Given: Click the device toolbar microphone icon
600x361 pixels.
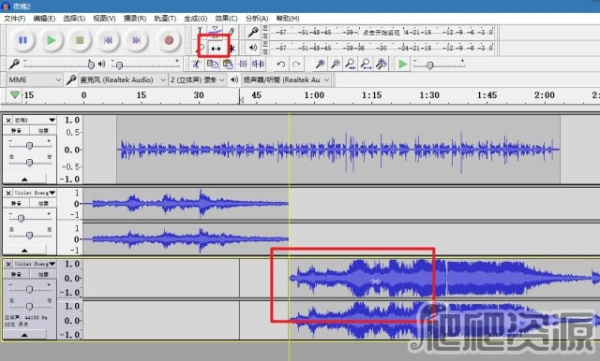Looking at the screenshot, I should pos(71,80).
